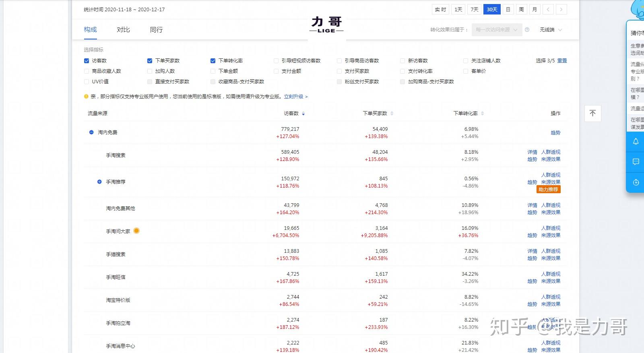Open the chat message icon in sidebar

pos(636,162)
